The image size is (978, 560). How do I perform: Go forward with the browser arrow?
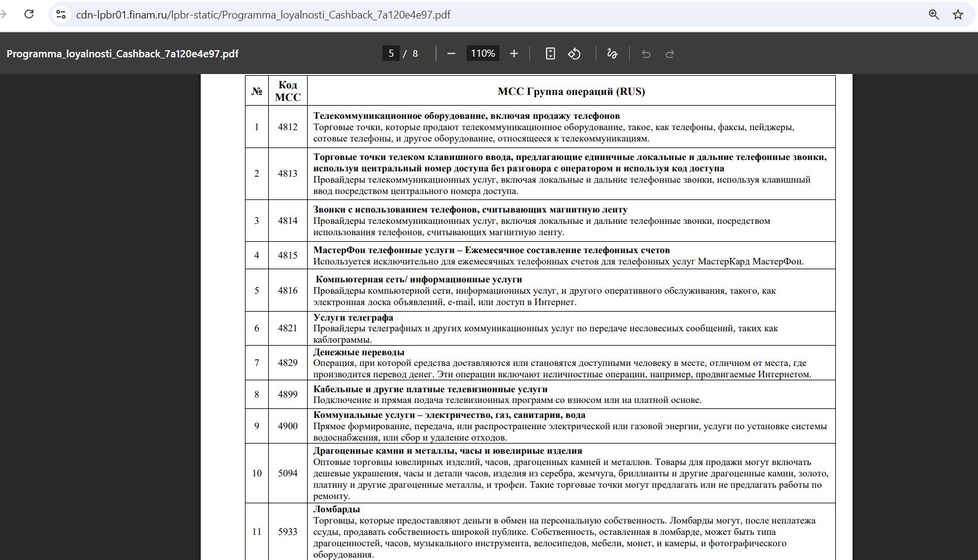coord(4,14)
